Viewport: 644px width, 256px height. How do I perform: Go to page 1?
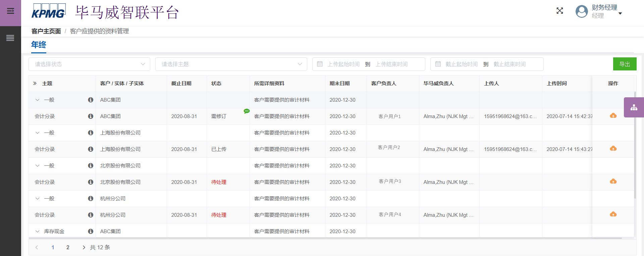pos(53,247)
